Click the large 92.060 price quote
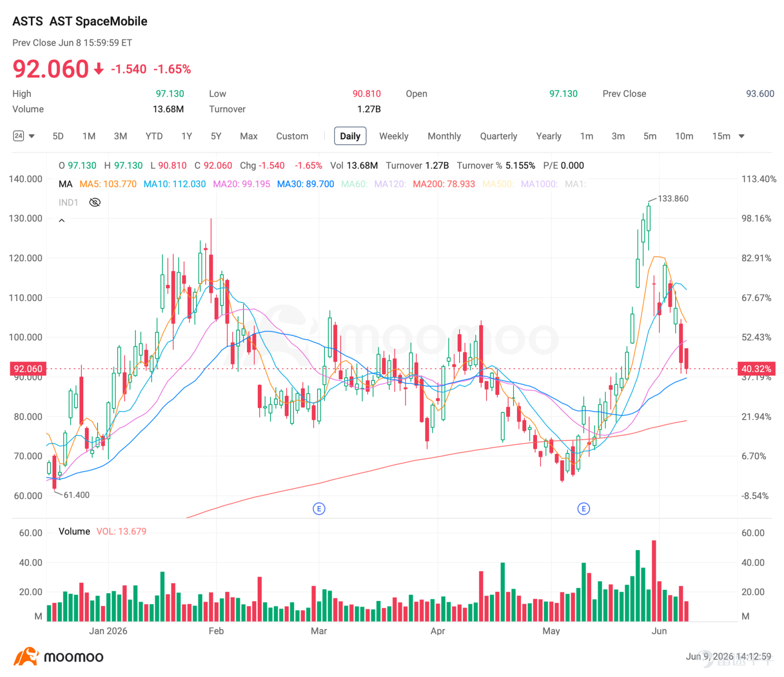 (x=50, y=69)
